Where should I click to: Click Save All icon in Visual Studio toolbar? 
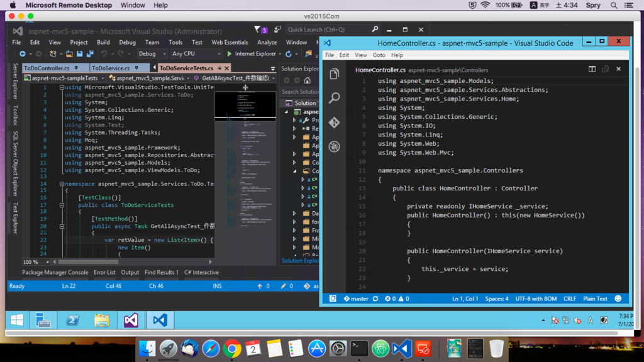90,54
